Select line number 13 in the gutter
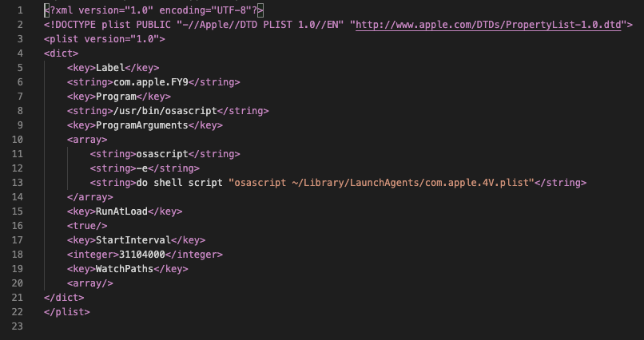 (x=18, y=183)
